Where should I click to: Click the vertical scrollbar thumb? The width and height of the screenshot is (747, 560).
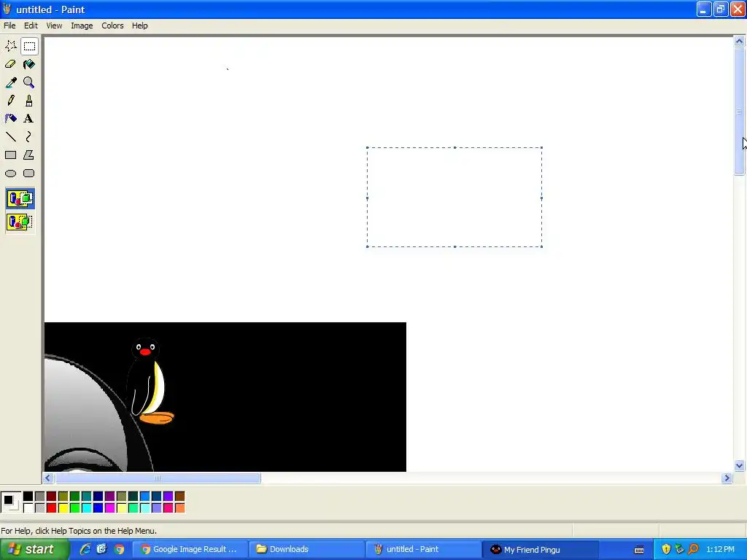pos(740,112)
